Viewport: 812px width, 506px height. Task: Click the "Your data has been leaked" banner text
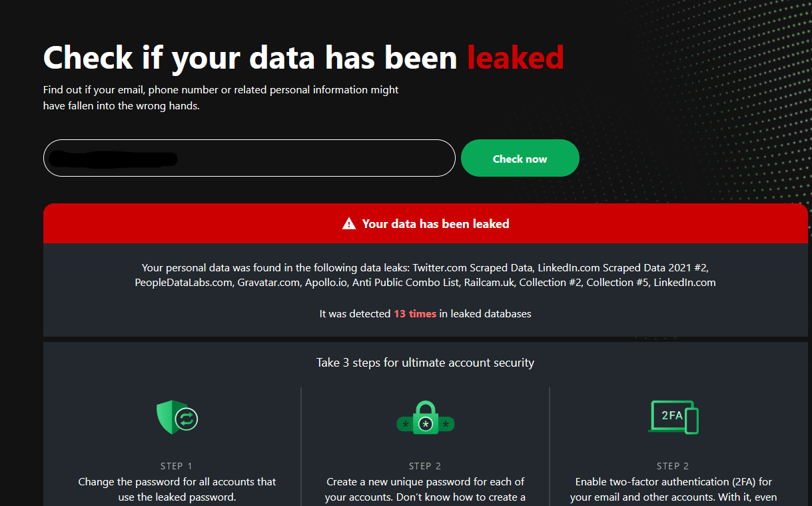tap(436, 224)
